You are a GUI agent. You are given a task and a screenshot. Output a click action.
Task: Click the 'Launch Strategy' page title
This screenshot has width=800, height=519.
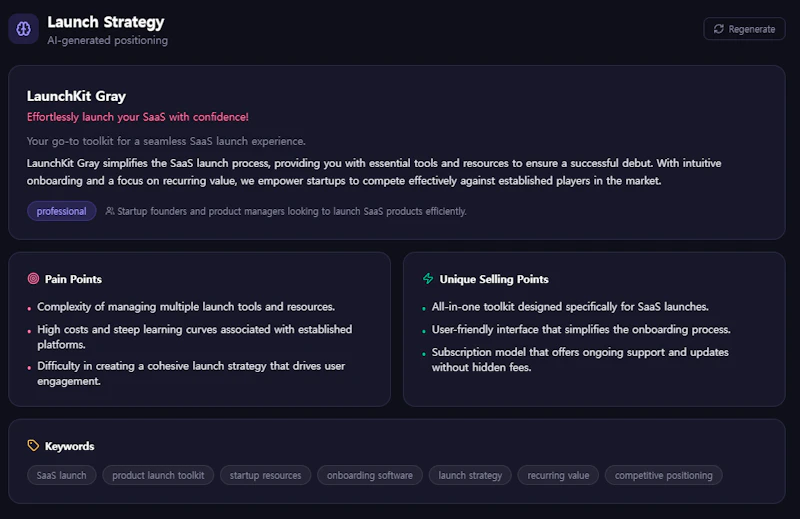[x=106, y=22]
